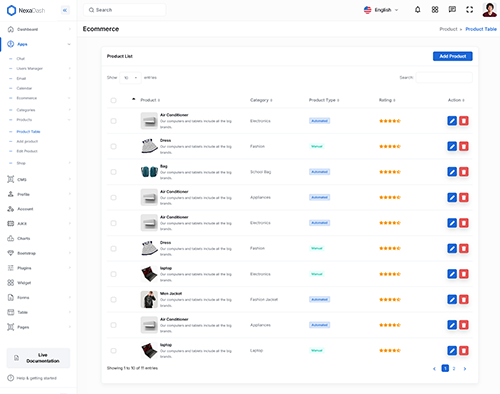Collapse sidebar with double-arrow icon

[x=65, y=10]
